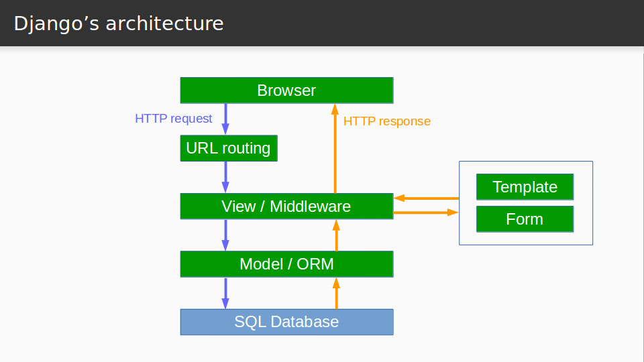
Task: Click blue arrow from Browser to URL routing
Action: click(225, 119)
